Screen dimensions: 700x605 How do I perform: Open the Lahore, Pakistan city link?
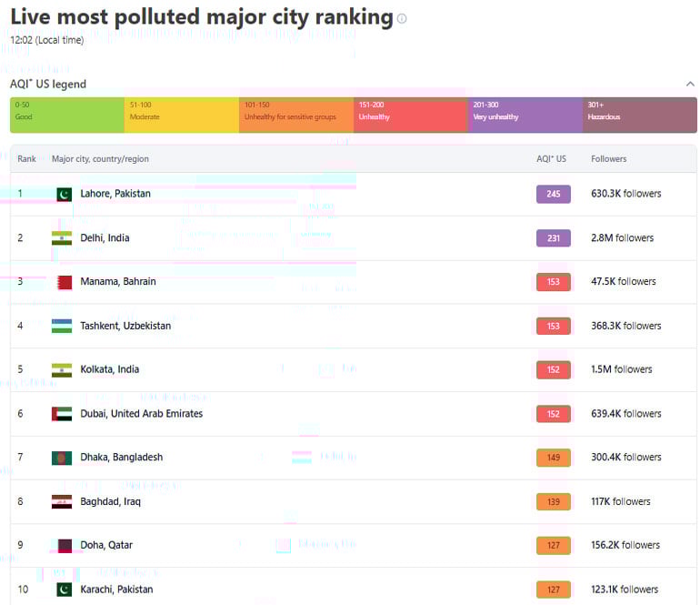(115, 194)
